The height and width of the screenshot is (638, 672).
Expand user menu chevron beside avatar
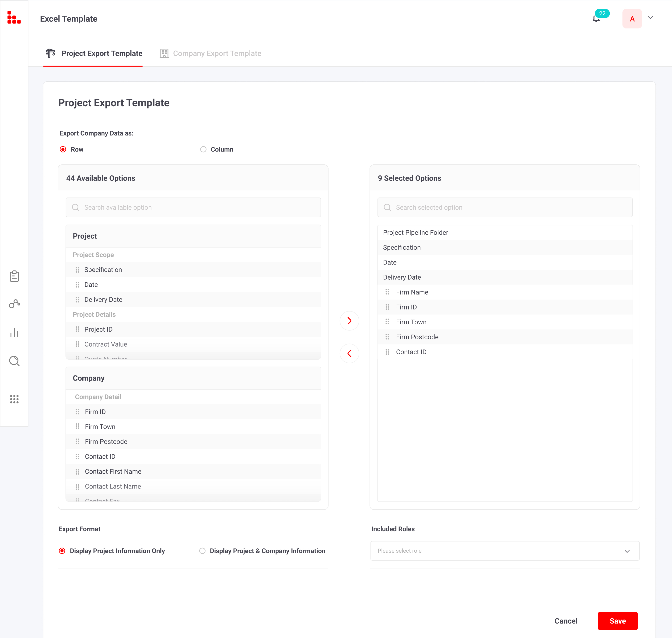[650, 18]
